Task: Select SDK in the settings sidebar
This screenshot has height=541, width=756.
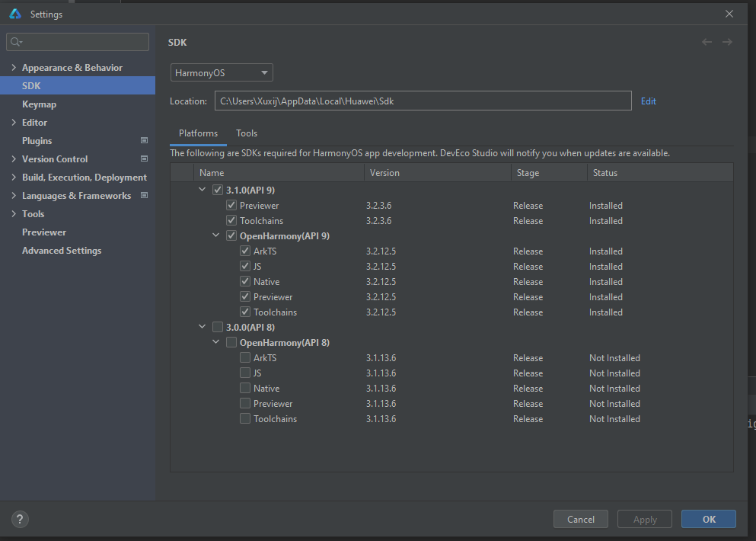Action: pyautogui.click(x=78, y=85)
